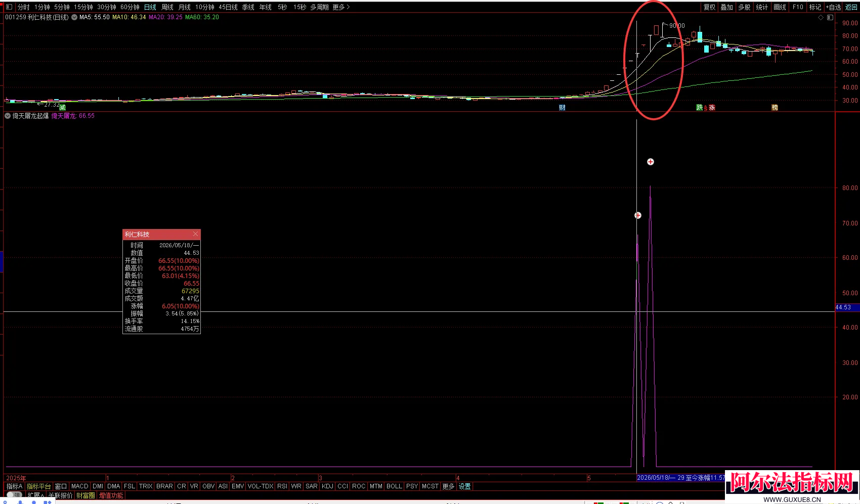
Task: Activate the 画线 drawing tools
Action: [780, 7]
